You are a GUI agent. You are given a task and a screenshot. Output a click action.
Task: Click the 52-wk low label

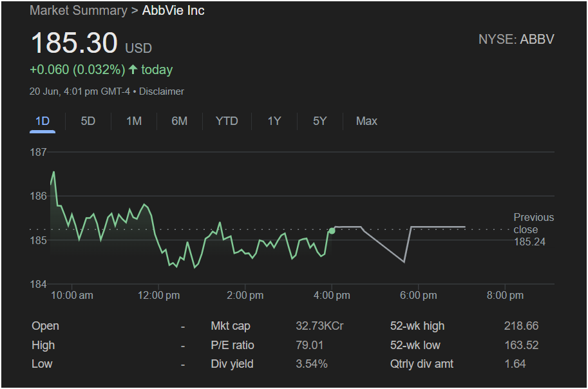tap(415, 345)
